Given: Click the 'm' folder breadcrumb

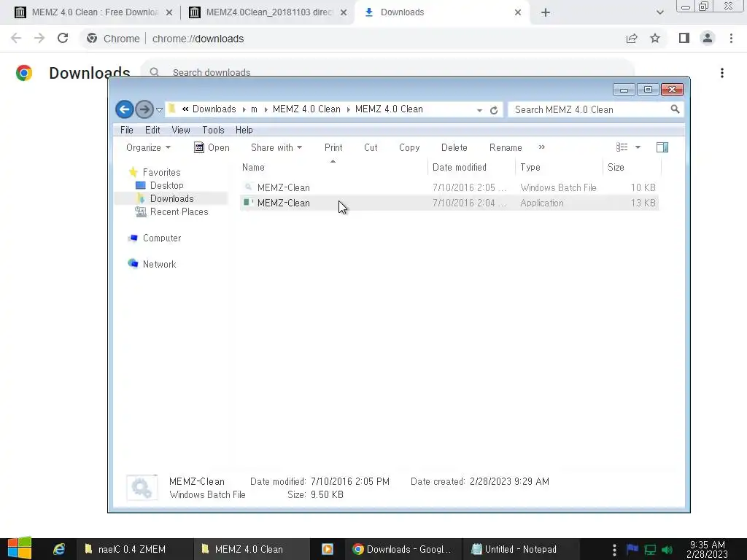Looking at the screenshot, I should tap(254, 109).
